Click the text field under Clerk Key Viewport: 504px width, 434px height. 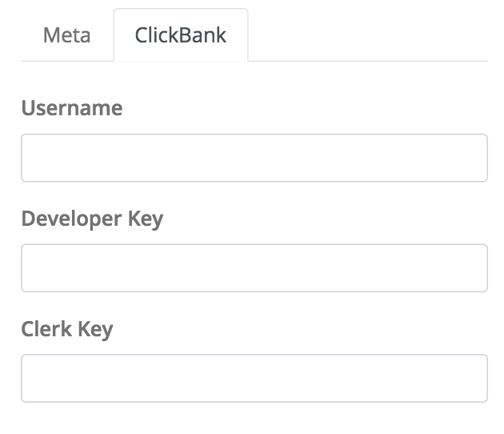click(254, 378)
